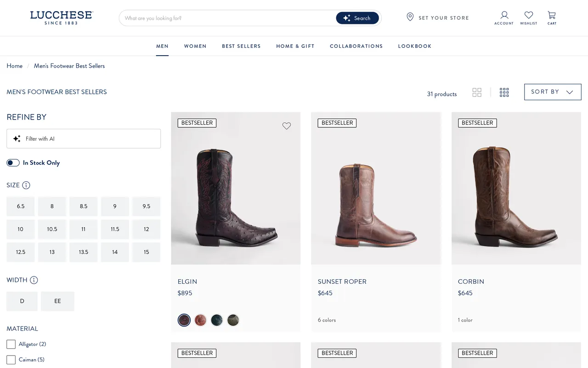Select size 11.5
The height and width of the screenshot is (368, 588).
tap(115, 229)
